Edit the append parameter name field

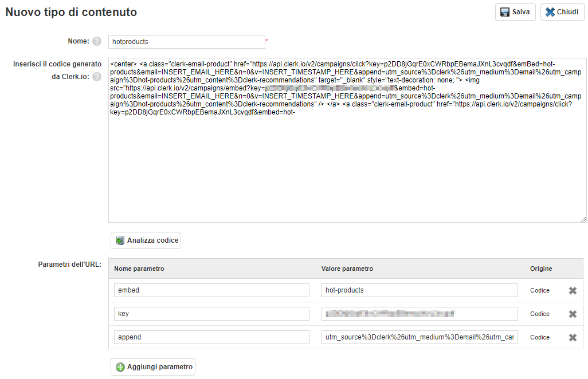click(x=211, y=337)
